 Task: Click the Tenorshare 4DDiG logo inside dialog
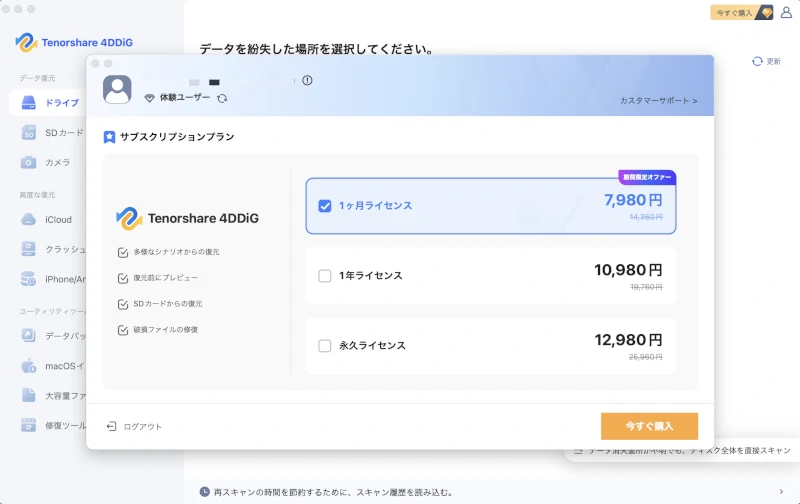188,218
